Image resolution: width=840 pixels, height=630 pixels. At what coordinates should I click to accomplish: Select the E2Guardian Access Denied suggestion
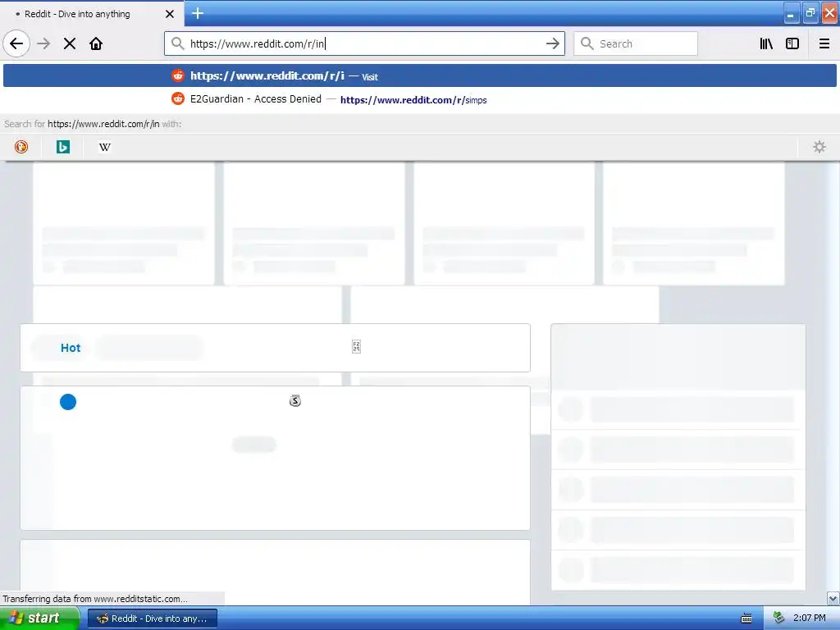point(420,99)
